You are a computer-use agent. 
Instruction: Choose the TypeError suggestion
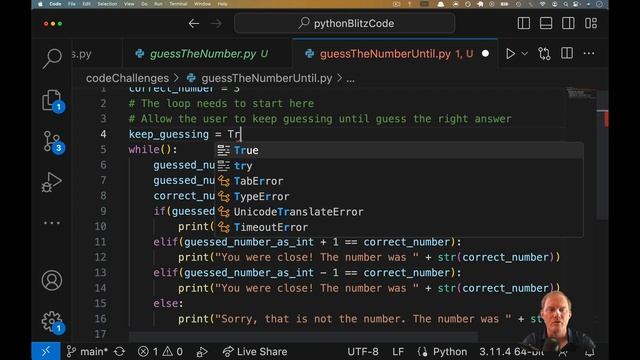[x=398, y=196]
